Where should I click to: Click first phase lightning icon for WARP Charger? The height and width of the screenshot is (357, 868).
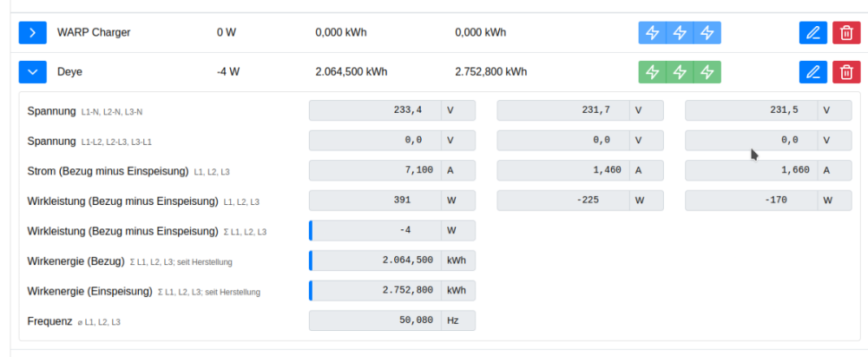[653, 33]
